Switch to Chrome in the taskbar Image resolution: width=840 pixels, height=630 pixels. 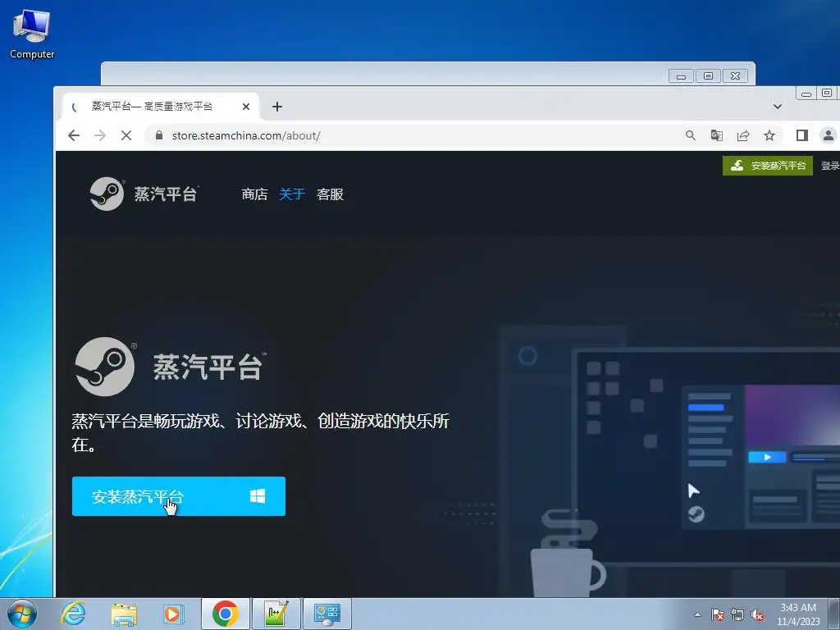pyautogui.click(x=226, y=614)
